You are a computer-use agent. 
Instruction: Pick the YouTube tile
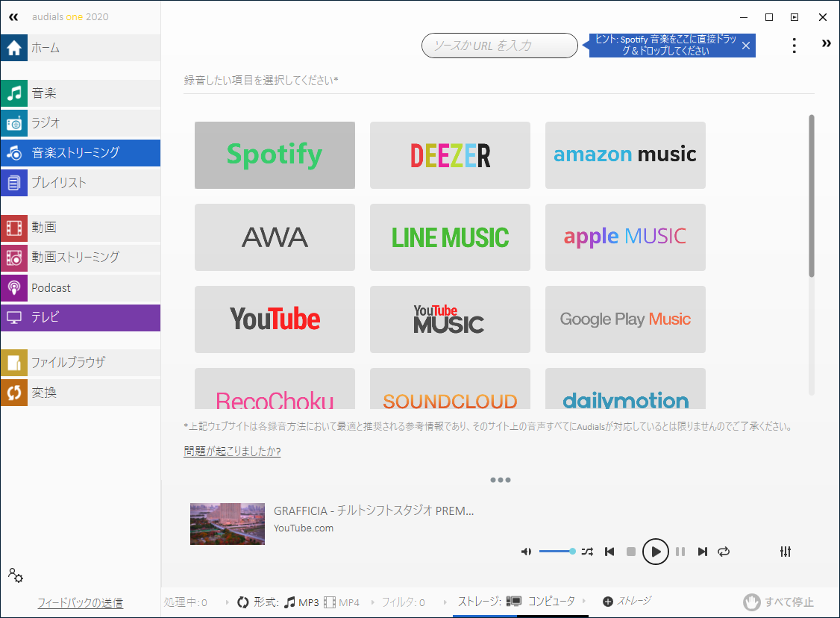[x=275, y=319]
